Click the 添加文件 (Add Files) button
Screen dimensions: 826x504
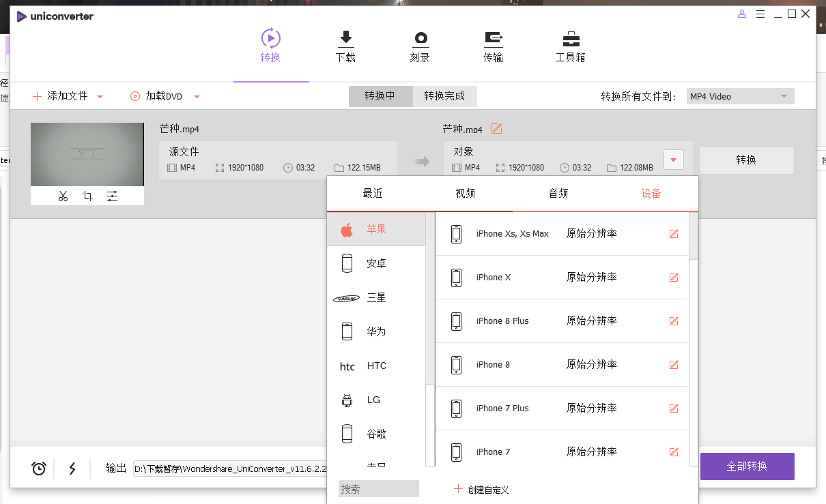[x=60, y=96]
